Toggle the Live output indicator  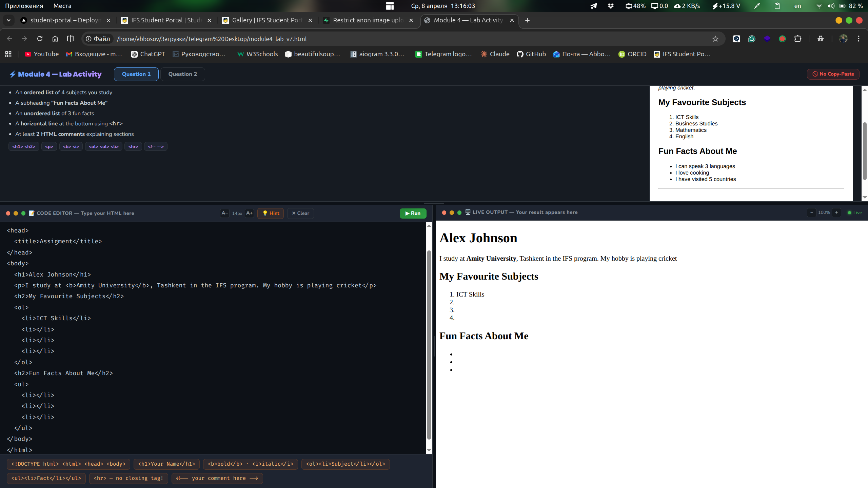(x=854, y=212)
